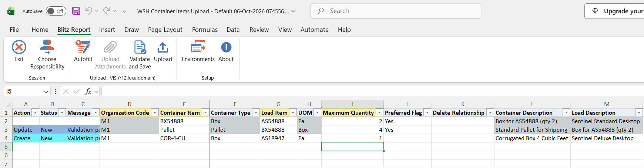Select the Update action cell
Screen dimensions: 644x168
(26, 130)
